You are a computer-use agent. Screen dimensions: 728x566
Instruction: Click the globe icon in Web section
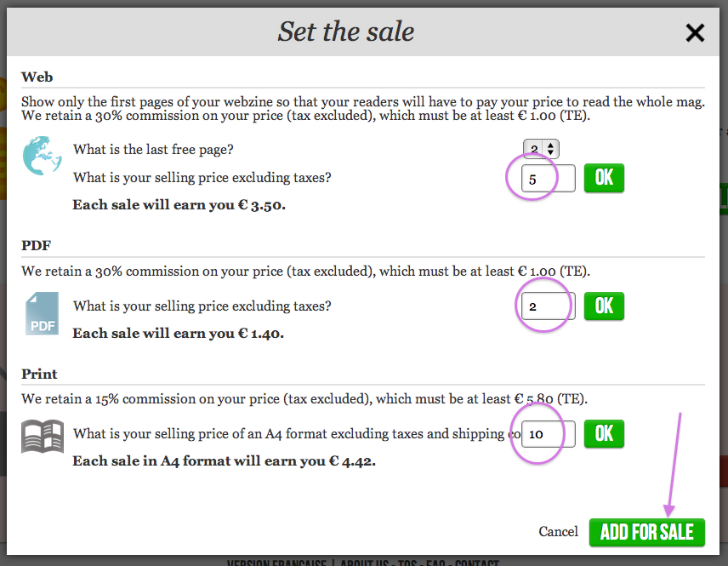pyautogui.click(x=42, y=155)
